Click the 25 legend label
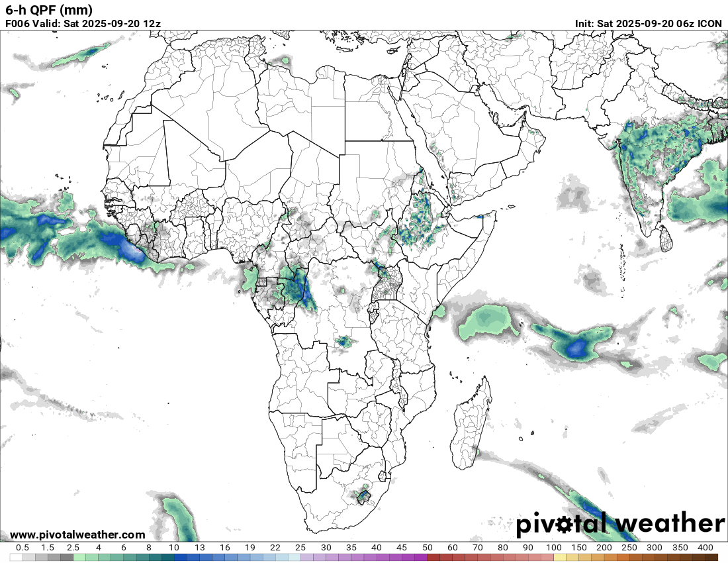This screenshot has height=563, width=728. pos(300,548)
